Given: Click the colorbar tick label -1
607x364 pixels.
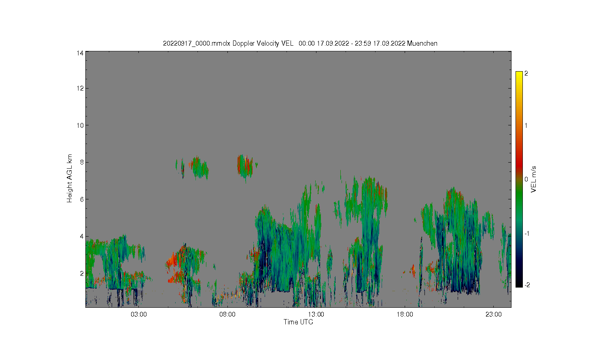Looking at the screenshot, I should pos(527,234).
